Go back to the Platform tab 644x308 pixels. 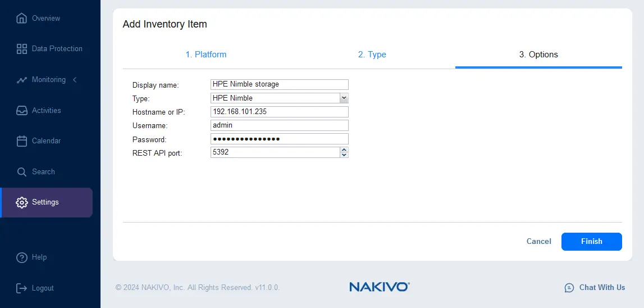(206, 55)
